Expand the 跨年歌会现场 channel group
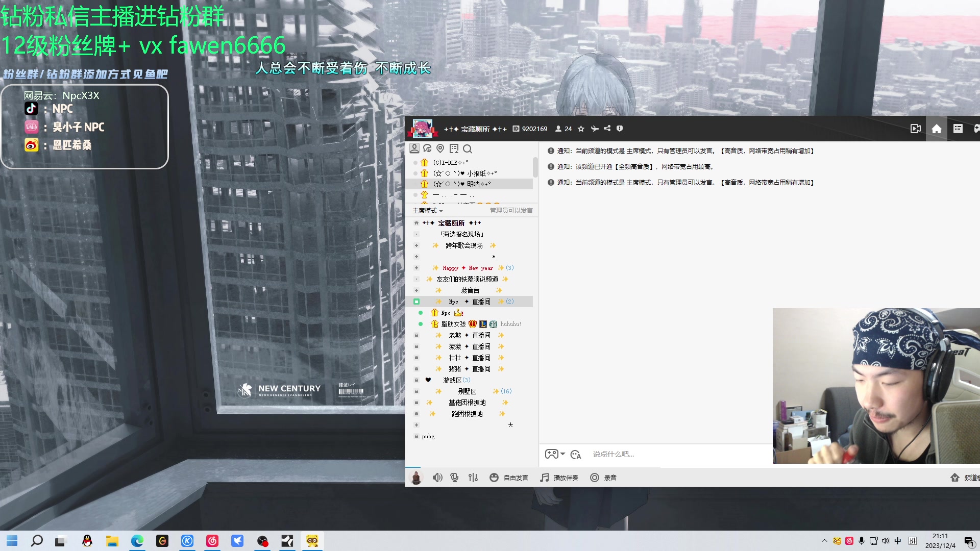Viewport: 980px width, 551px height. 416,245
